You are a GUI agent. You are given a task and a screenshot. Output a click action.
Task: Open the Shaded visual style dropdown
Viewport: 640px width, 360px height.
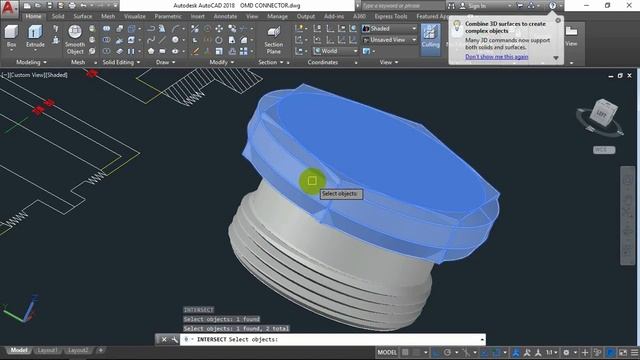(389, 29)
